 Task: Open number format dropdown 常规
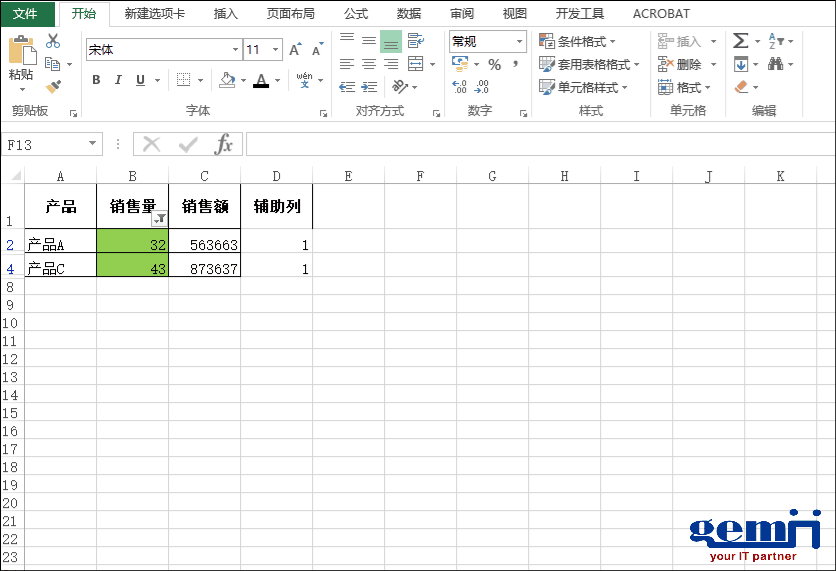coord(519,41)
